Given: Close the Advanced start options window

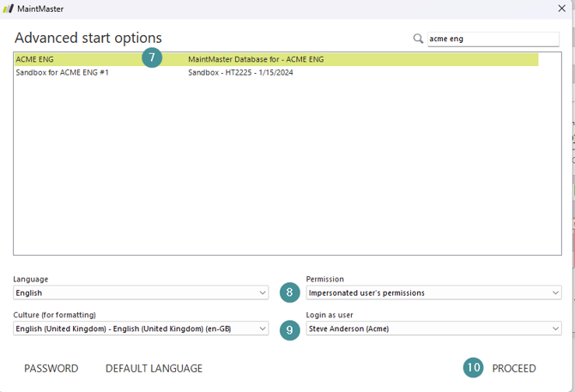Looking at the screenshot, I should (x=561, y=9).
